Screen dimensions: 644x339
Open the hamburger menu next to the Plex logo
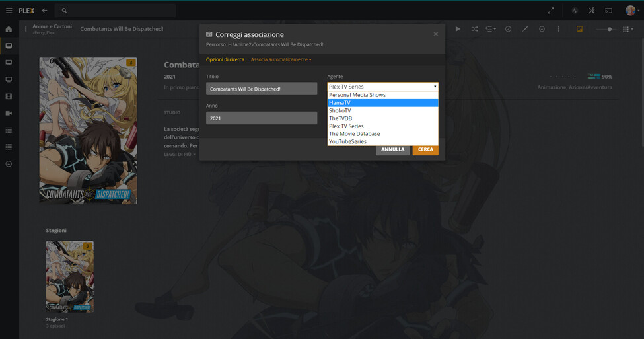pos(9,11)
